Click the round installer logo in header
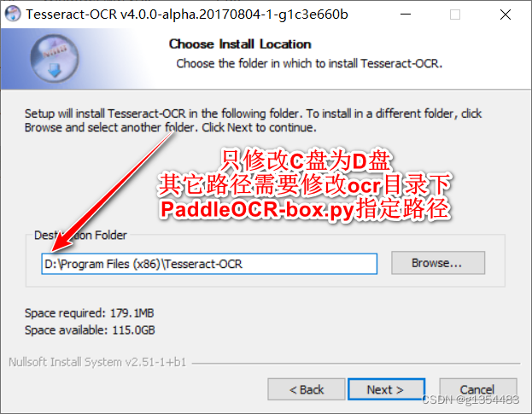Viewport: 532px width, 414px height. (55, 59)
